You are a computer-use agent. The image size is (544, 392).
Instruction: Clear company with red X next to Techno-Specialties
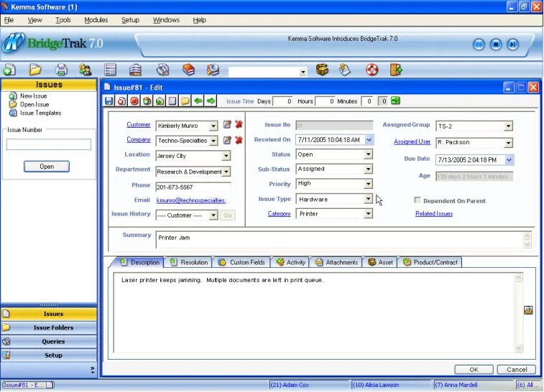(239, 140)
